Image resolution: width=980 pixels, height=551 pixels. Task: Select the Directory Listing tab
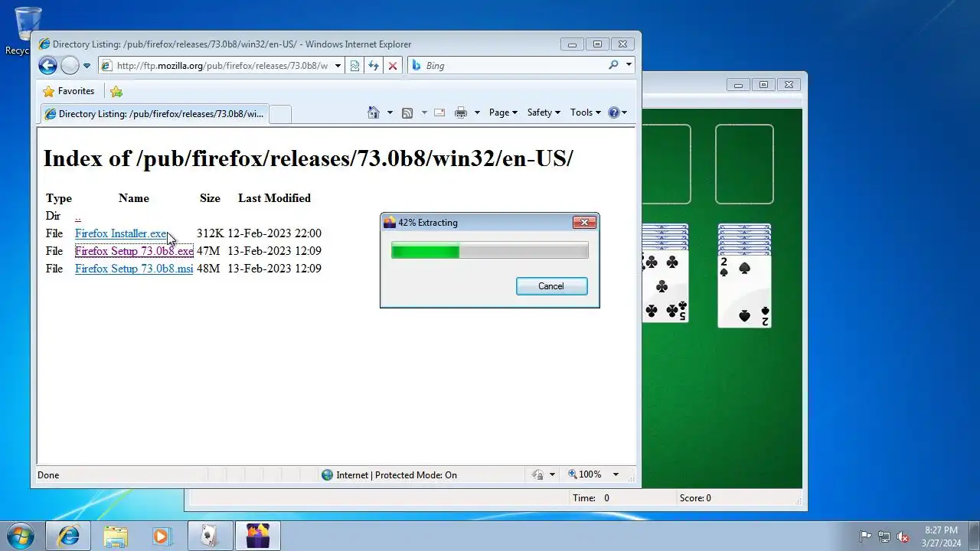pyautogui.click(x=153, y=114)
